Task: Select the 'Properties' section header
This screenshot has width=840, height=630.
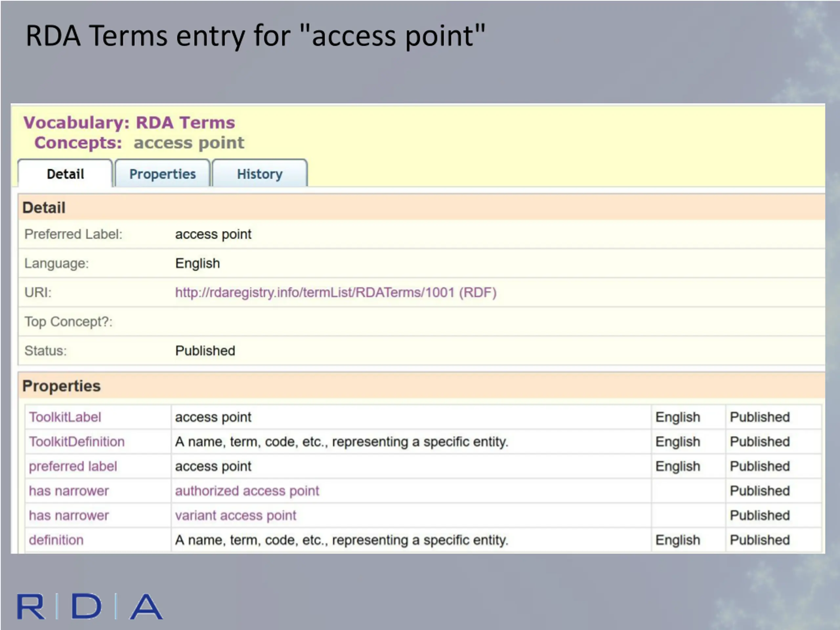Action: tap(61, 386)
